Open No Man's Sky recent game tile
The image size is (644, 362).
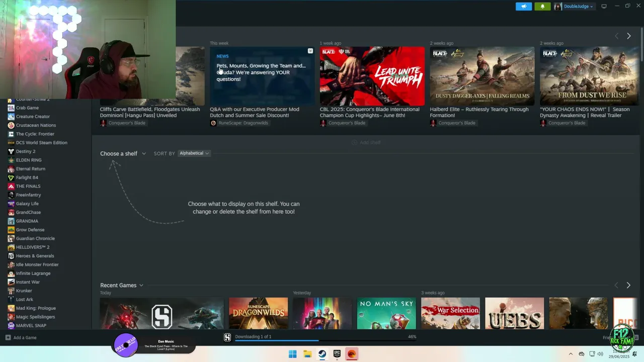tap(386, 313)
